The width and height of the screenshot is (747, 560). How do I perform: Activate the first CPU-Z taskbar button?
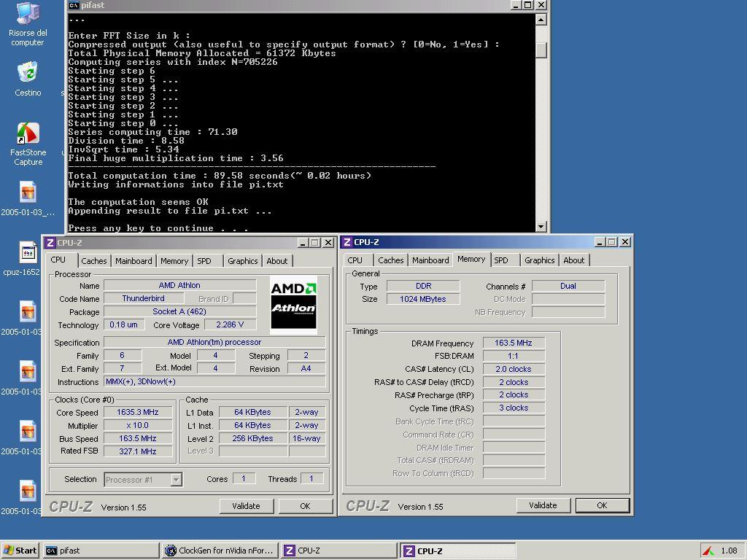[x=338, y=551]
